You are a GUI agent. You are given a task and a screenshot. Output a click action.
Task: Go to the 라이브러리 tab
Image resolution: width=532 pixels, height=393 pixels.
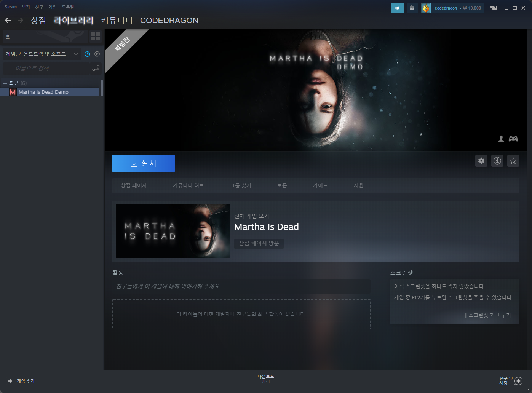(74, 21)
